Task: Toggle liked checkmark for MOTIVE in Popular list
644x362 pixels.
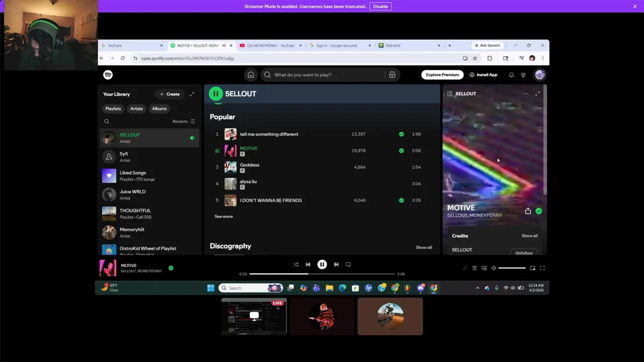Action: pyautogui.click(x=401, y=150)
